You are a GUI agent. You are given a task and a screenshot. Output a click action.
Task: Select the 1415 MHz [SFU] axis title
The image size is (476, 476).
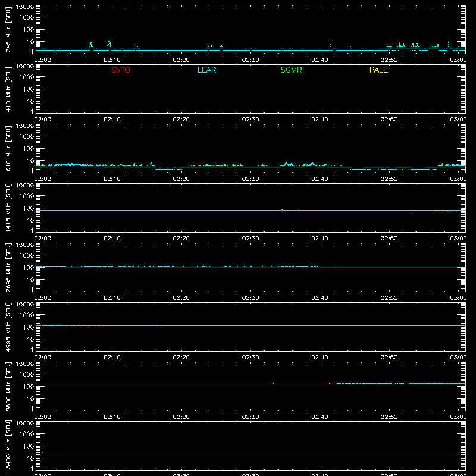8,208
